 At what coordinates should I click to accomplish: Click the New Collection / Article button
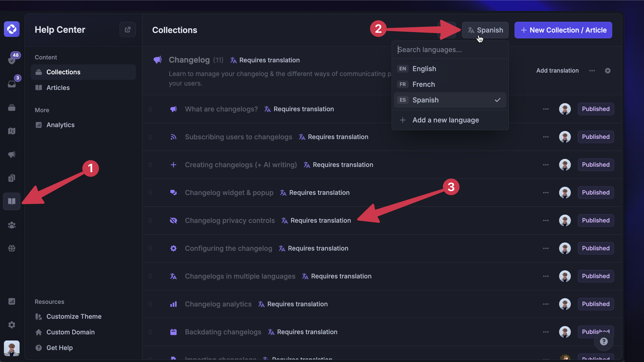coord(563,30)
